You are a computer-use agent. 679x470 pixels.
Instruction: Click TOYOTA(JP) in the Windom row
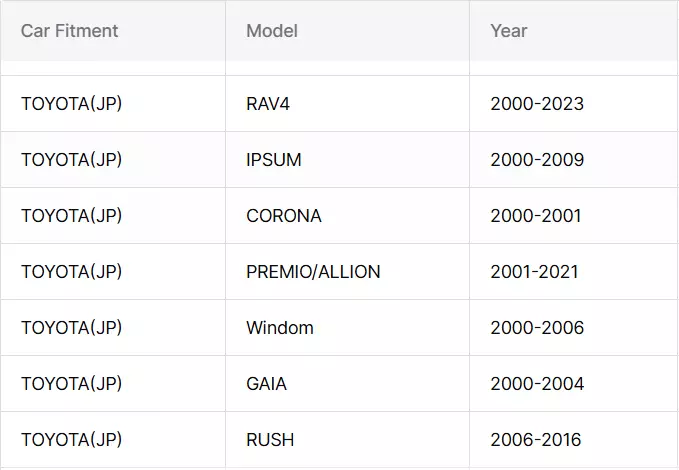click(x=71, y=327)
